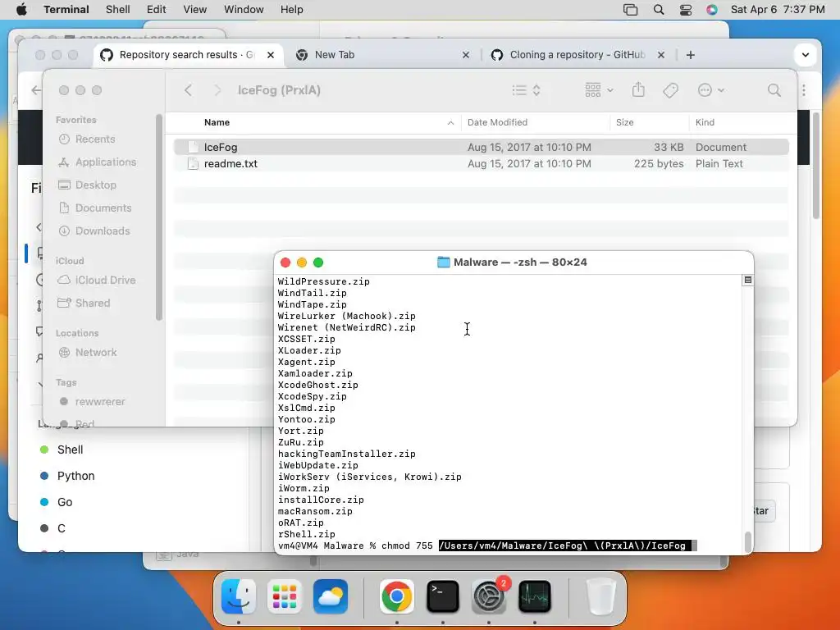
Task: Activate Siri from the menu bar
Action: click(712, 10)
